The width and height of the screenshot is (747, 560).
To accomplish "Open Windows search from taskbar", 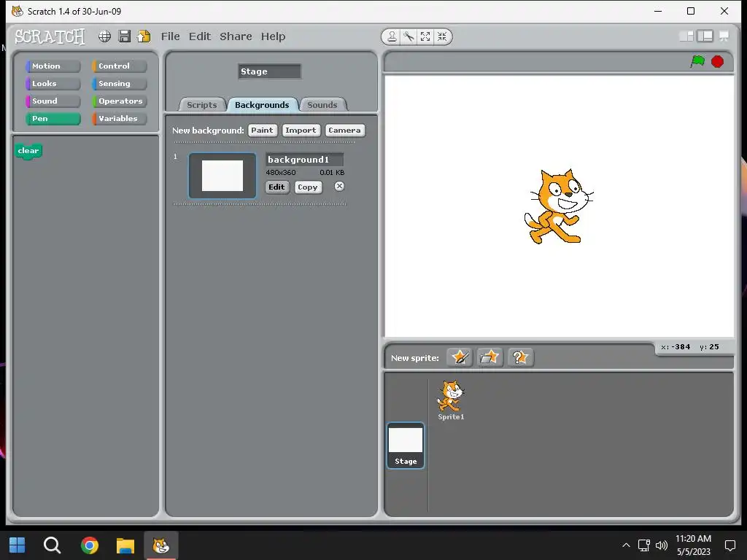I will [x=52, y=545].
